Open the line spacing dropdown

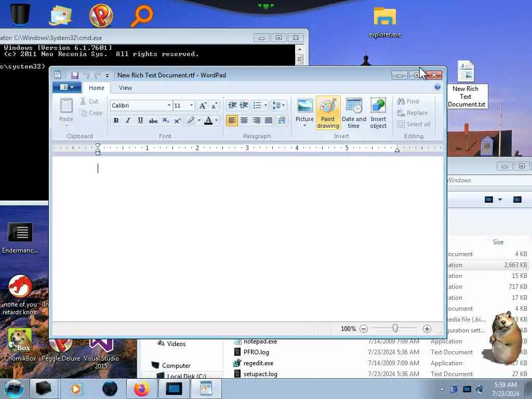click(279, 105)
